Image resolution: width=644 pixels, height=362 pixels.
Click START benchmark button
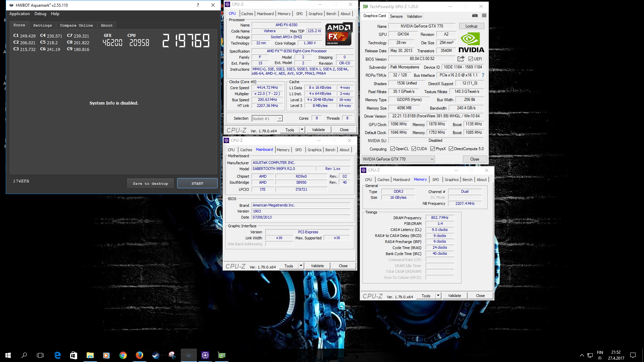tap(197, 183)
